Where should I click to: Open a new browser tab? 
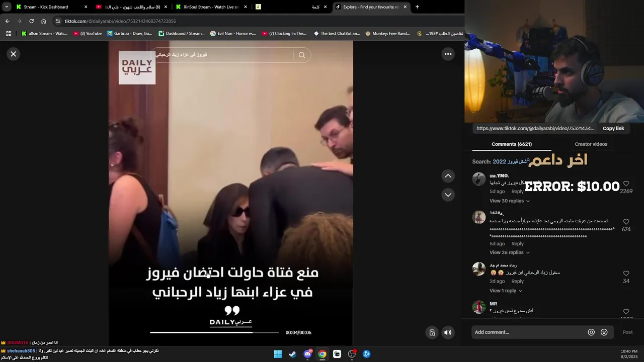417,7
